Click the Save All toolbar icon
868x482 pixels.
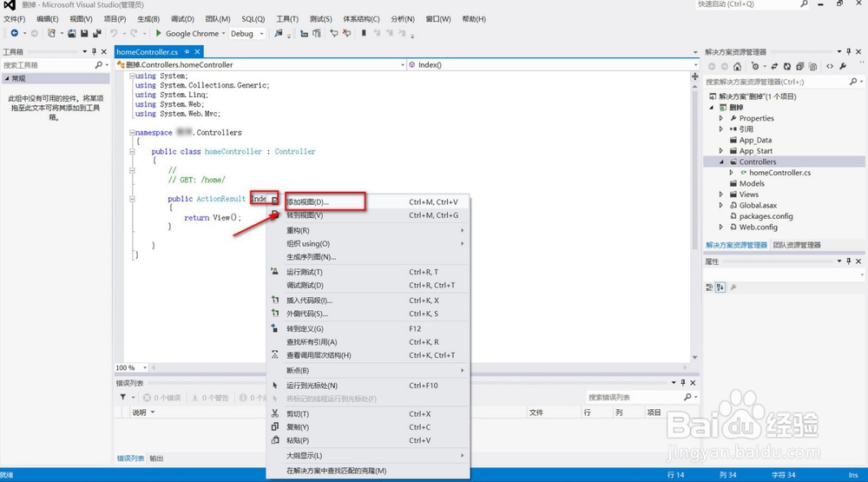(x=97, y=33)
